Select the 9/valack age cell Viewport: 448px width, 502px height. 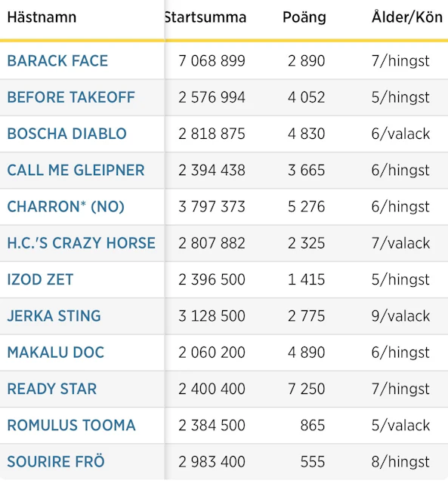(x=400, y=316)
